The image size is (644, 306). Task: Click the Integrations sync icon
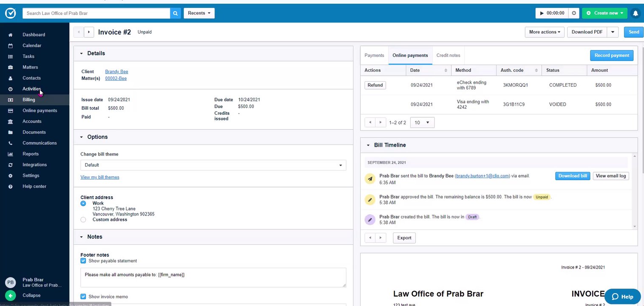click(x=11, y=165)
